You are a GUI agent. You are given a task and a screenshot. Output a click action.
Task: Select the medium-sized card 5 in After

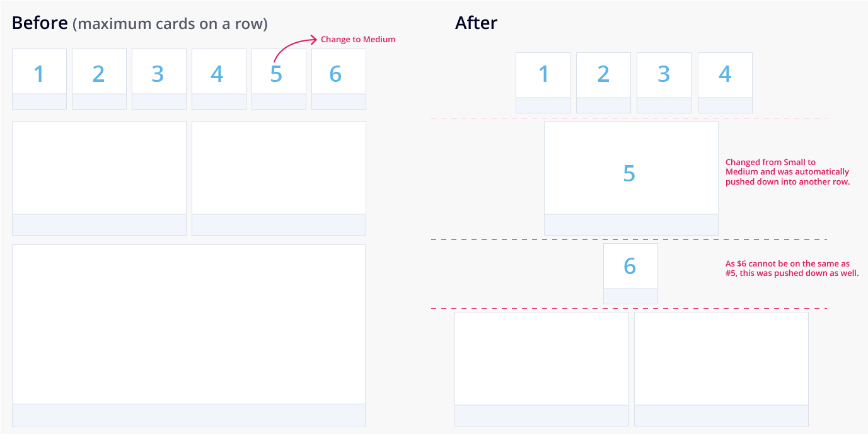click(631, 174)
